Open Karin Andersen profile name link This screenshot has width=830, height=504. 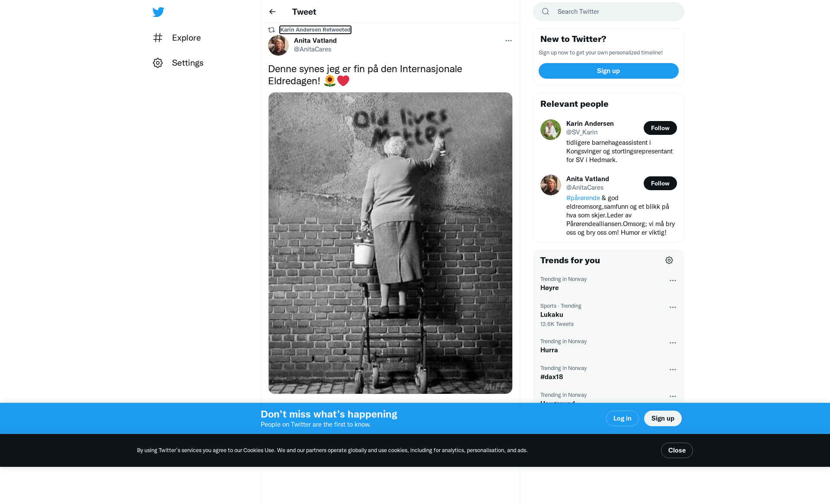[590, 124]
